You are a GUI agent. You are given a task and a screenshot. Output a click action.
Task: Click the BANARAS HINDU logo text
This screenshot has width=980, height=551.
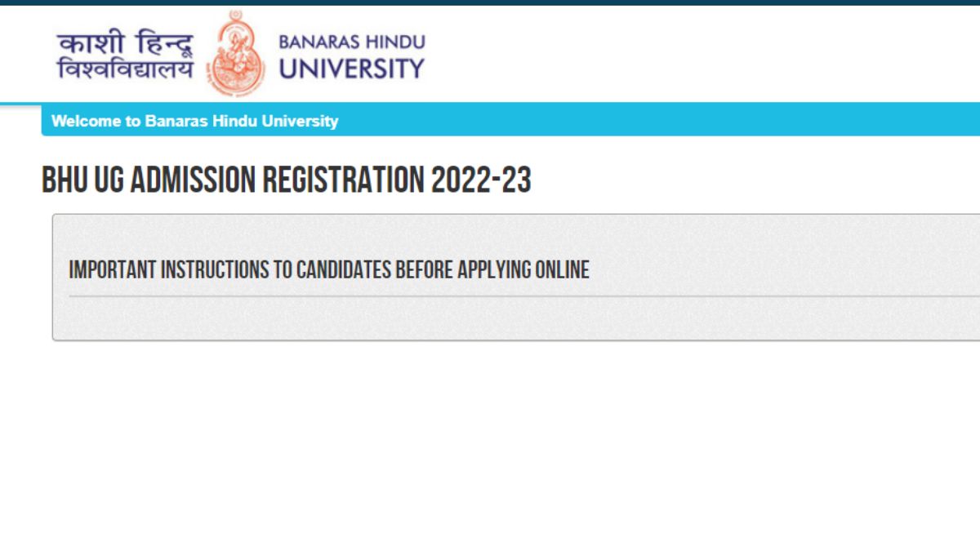click(x=351, y=42)
